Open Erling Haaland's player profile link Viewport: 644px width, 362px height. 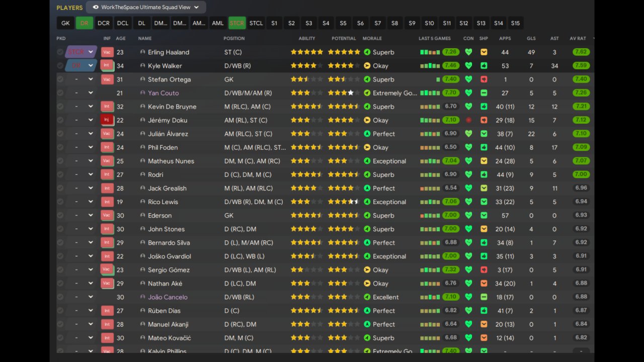pos(169,52)
